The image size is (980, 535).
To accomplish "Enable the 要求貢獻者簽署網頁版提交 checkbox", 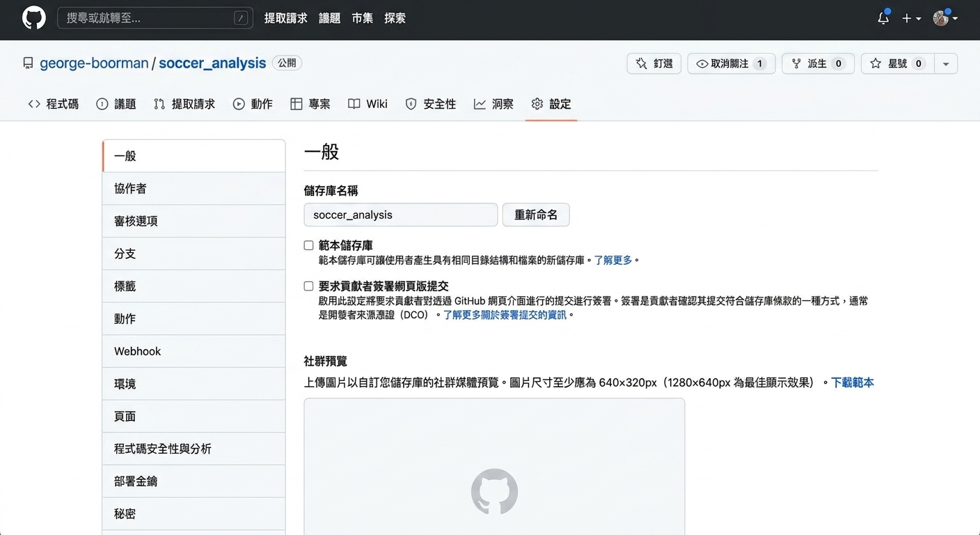I will pyautogui.click(x=308, y=286).
